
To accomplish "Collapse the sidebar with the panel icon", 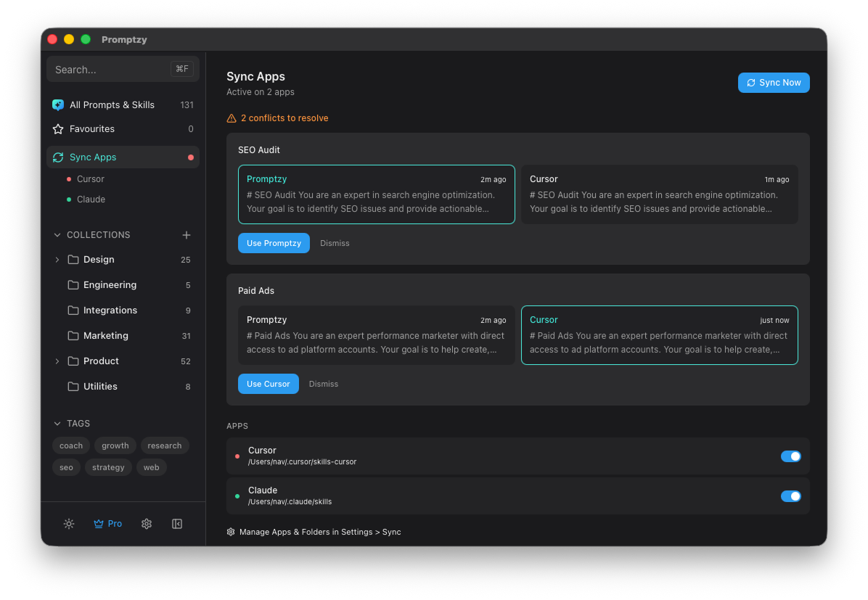I will point(176,523).
